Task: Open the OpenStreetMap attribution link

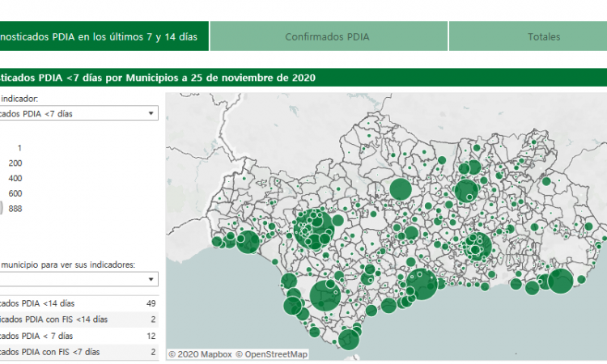Action: coord(276,354)
